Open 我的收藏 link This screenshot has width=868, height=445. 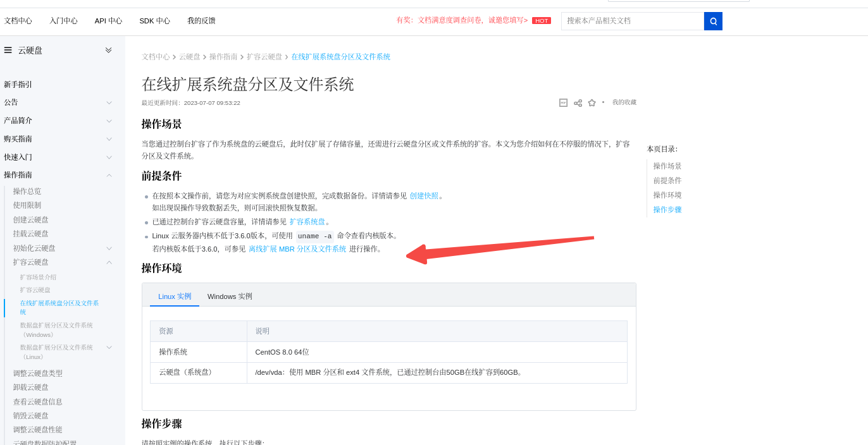624,102
